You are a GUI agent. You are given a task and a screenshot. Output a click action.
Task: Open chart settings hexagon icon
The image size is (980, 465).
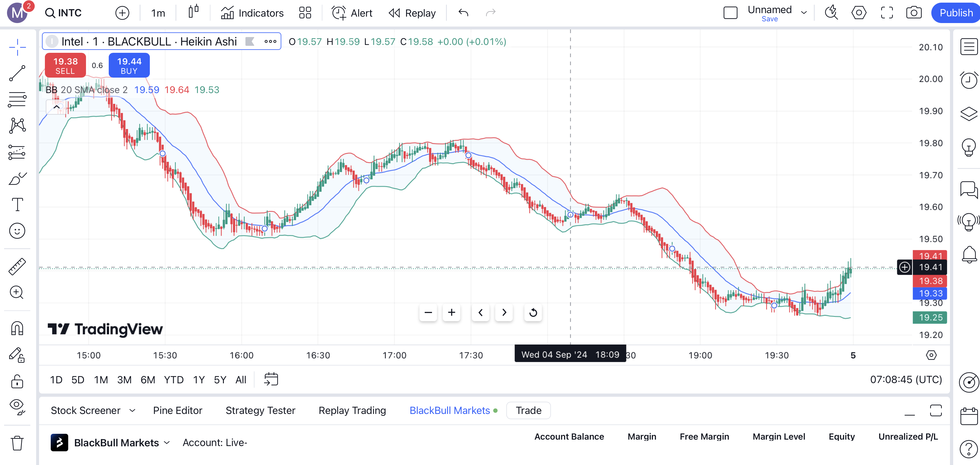pos(859,13)
